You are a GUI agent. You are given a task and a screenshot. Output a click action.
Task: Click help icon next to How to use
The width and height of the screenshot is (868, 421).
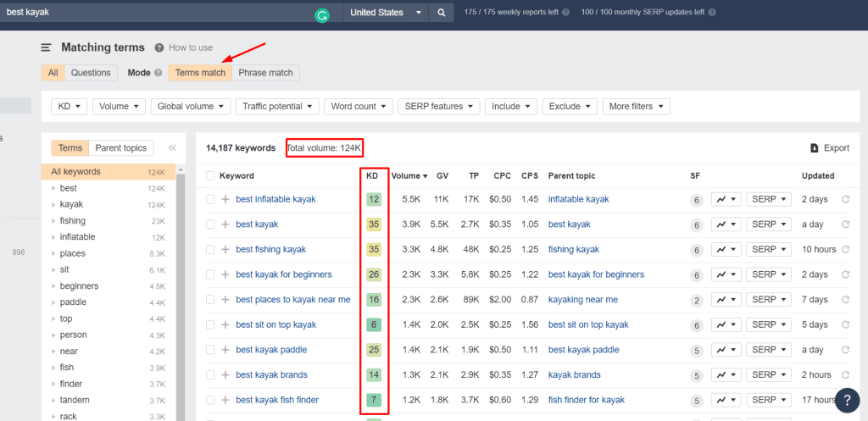[159, 47]
